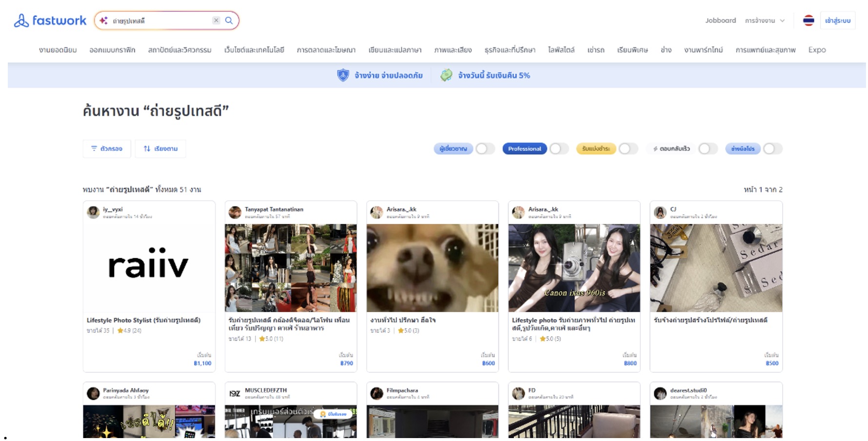Image resolution: width=868 pixels, height=441 pixels.
Task: Click the shield secure payment icon
Action: [x=343, y=75]
